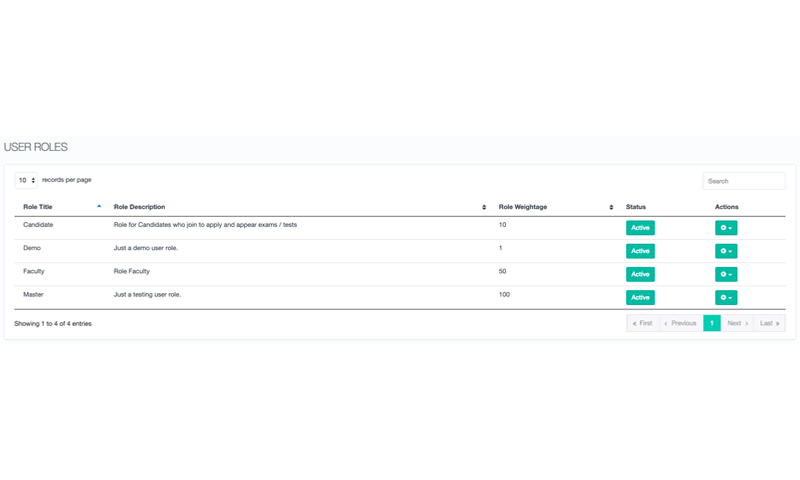Select page 1 in pagination

tap(712, 323)
